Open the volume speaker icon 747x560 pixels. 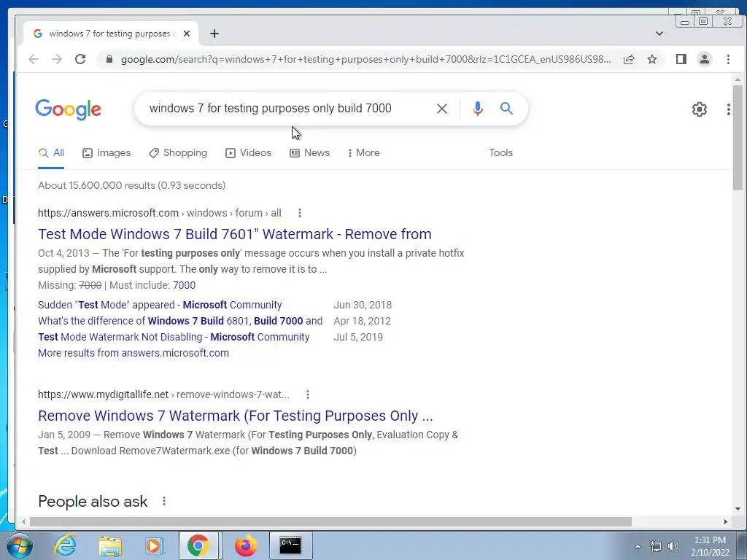pyautogui.click(x=673, y=545)
